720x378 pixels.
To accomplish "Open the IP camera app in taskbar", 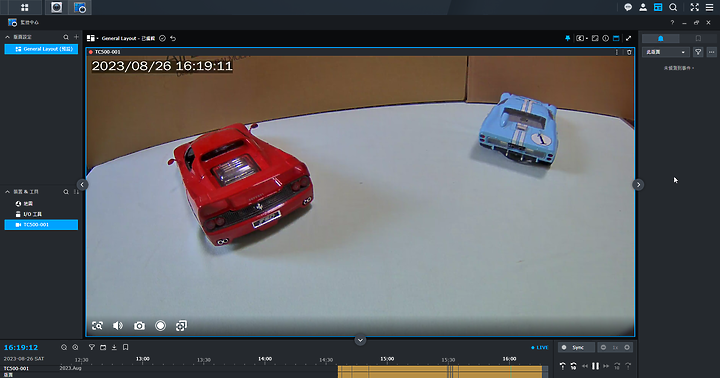I will [x=56, y=7].
